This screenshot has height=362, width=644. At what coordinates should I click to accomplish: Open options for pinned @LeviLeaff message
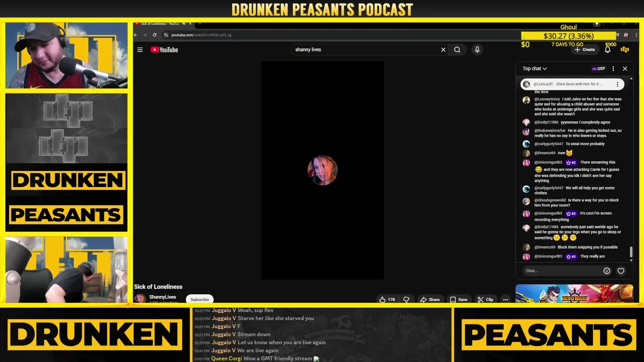(x=617, y=84)
